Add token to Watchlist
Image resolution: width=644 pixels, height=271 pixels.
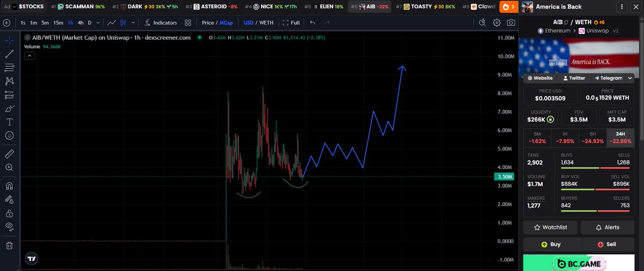(x=550, y=227)
